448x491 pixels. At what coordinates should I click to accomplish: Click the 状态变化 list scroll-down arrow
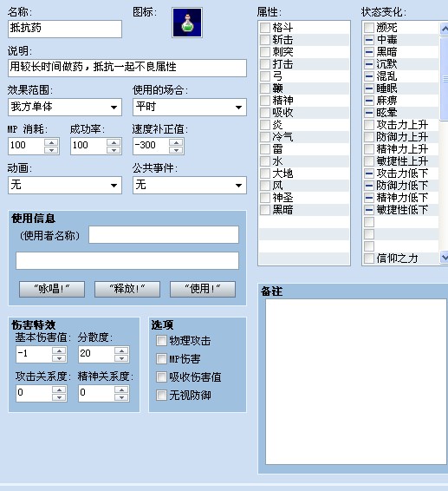(444, 258)
